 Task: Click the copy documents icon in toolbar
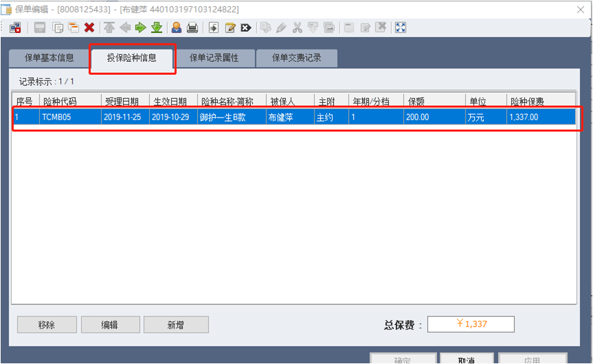point(57,27)
